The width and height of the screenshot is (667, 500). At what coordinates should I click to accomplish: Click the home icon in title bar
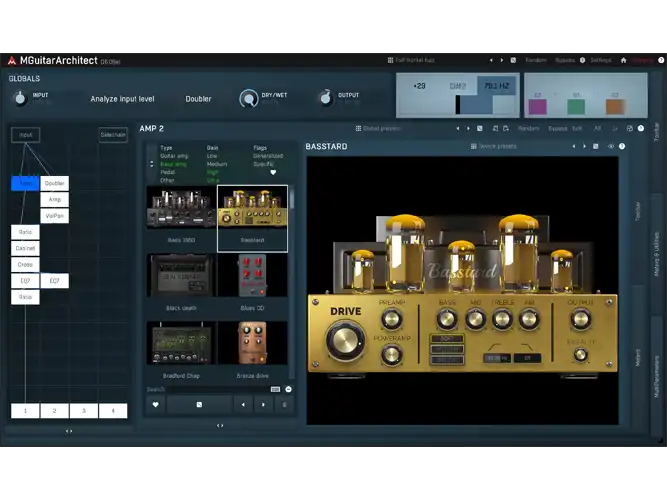(623, 60)
